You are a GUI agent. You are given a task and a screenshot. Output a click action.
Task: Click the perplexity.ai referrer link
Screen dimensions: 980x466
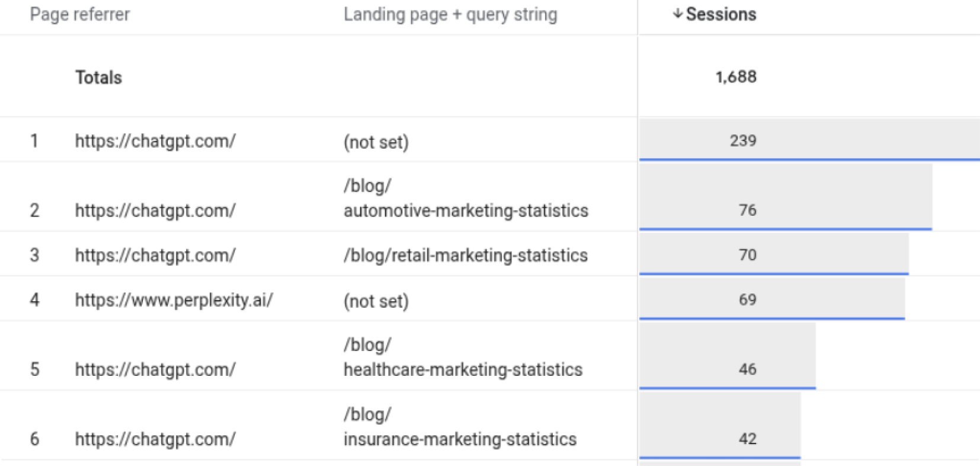click(174, 300)
